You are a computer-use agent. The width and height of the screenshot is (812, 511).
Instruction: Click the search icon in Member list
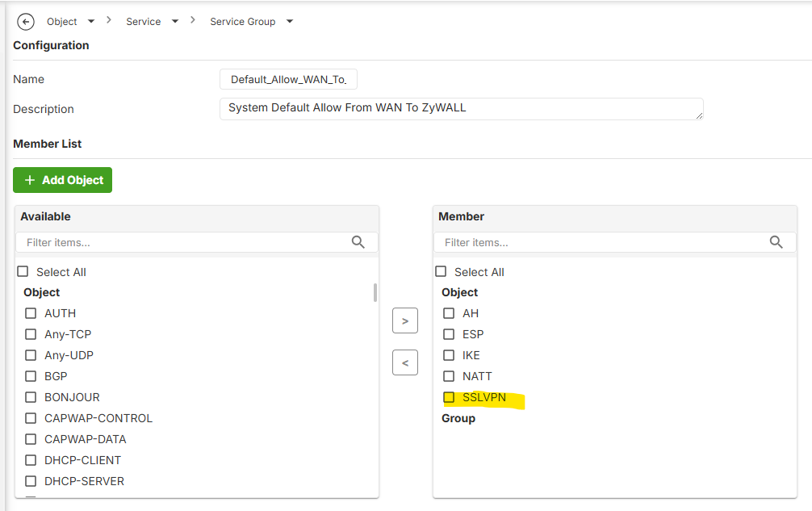point(776,242)
